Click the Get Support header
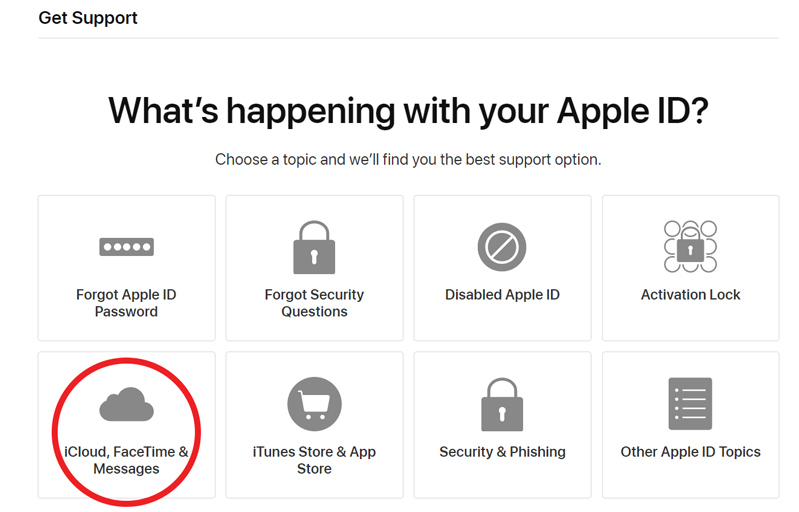 point(88,18)
